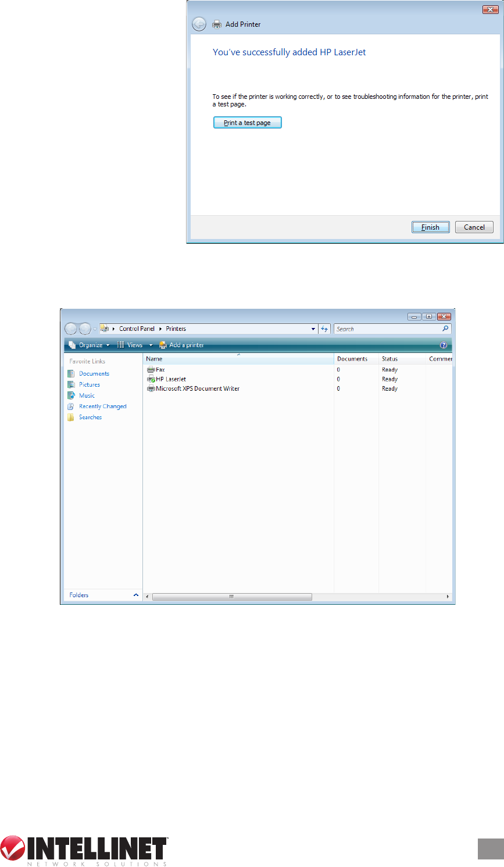Image resolution: width=504 pixels, height=867 pixels.
Task: Open Recently Changed favorite link
Action: coord(103,406)
